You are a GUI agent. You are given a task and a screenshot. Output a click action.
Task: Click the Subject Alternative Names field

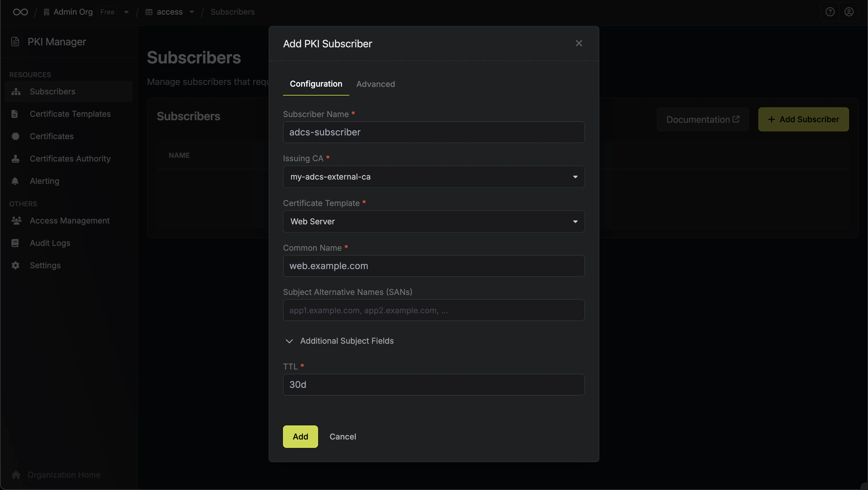click(434, 310)
